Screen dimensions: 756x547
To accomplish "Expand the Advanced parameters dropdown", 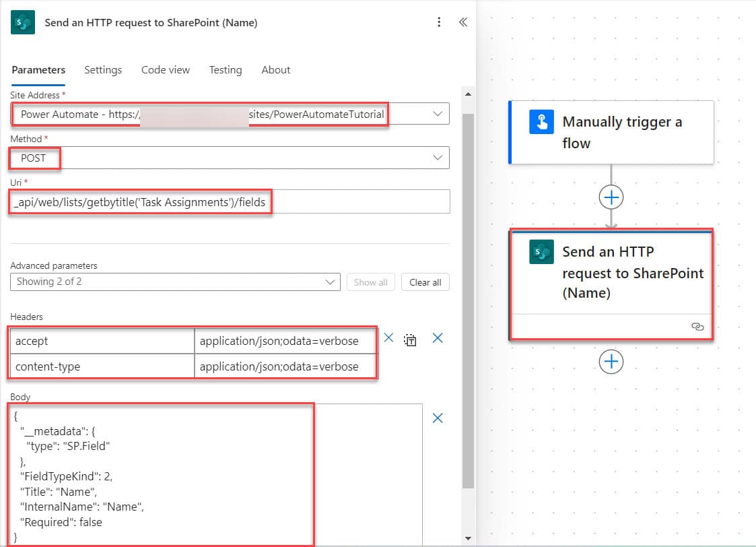I will (x=175, y=282).
